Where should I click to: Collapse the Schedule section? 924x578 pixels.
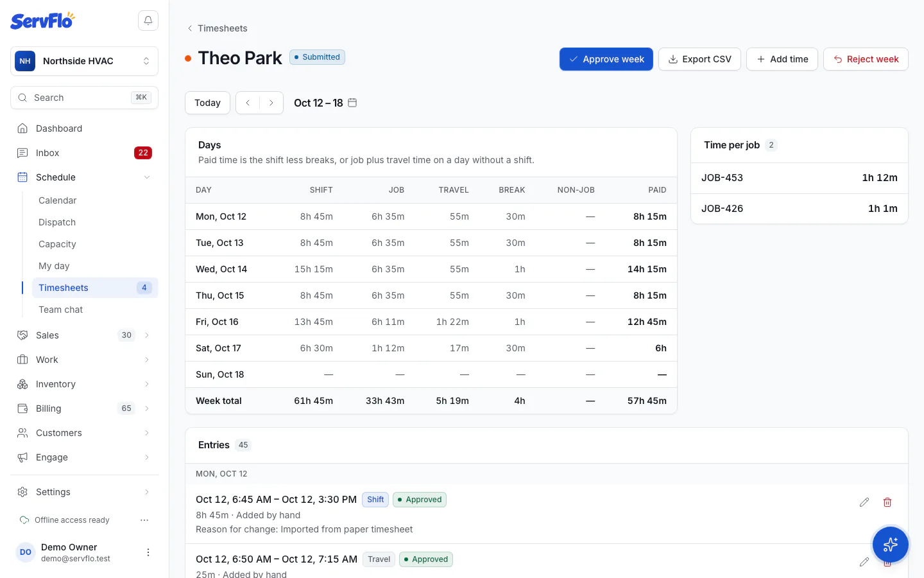(147, 177)
